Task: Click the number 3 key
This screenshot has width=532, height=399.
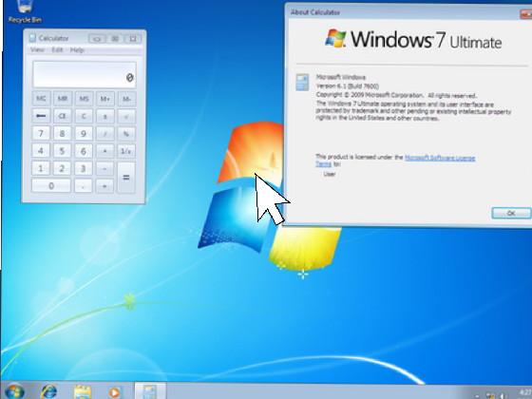Action: [x=84, y=168]
